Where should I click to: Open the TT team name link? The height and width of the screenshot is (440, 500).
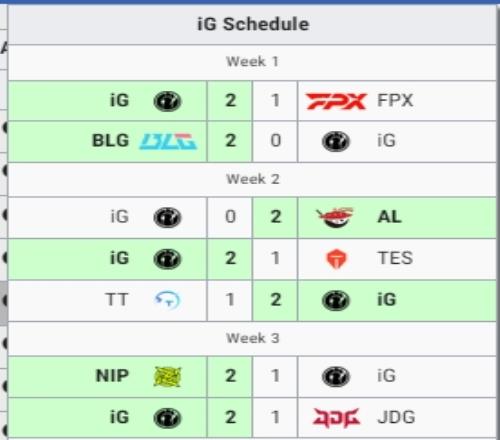point(116,299)
